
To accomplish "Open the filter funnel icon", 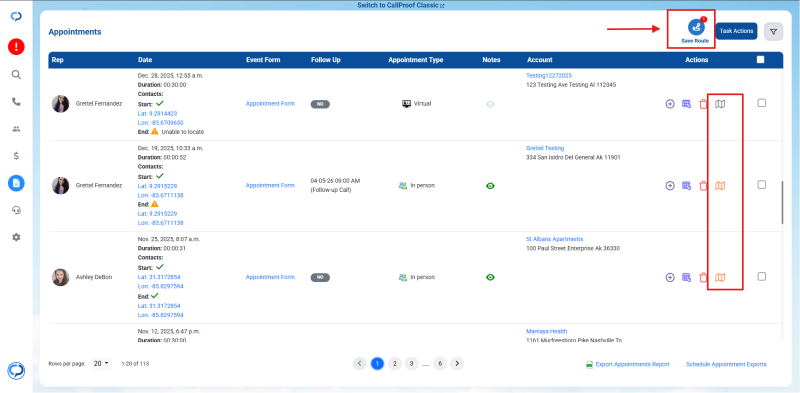I will click(773, 32).
